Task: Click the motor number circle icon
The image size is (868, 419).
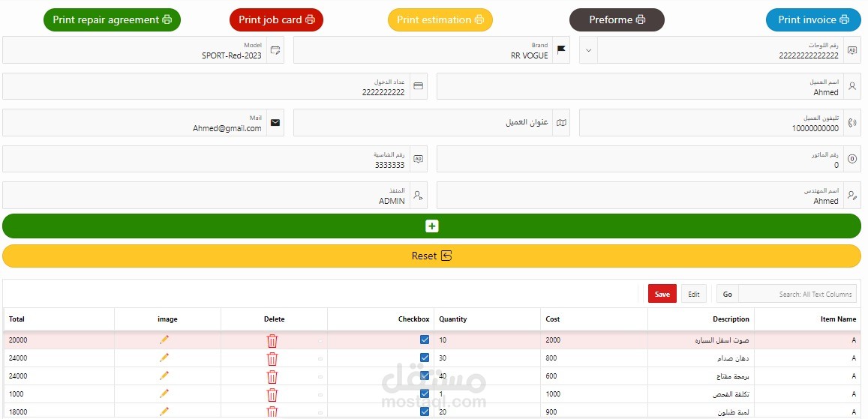Action: click(852, 159)
